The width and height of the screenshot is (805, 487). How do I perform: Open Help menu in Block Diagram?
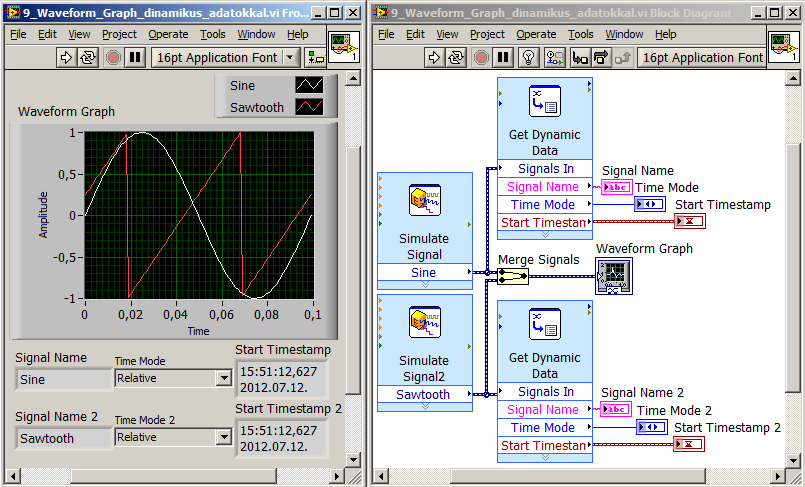point(665,34)
